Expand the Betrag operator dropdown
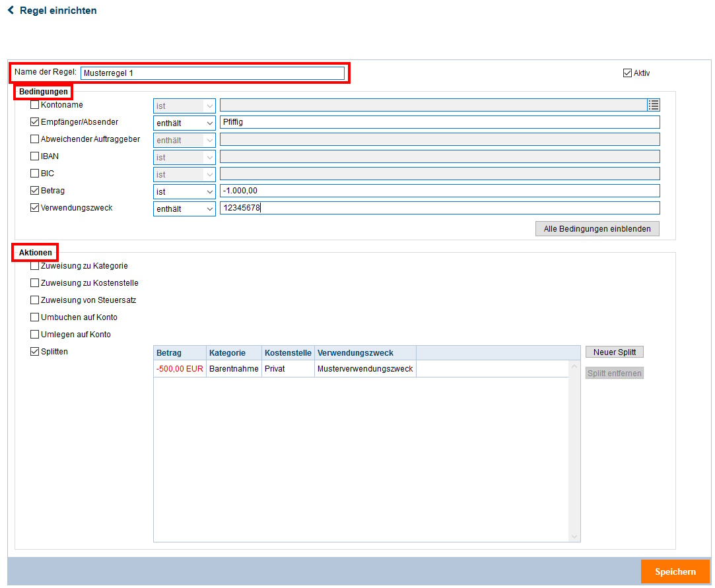 184,191
